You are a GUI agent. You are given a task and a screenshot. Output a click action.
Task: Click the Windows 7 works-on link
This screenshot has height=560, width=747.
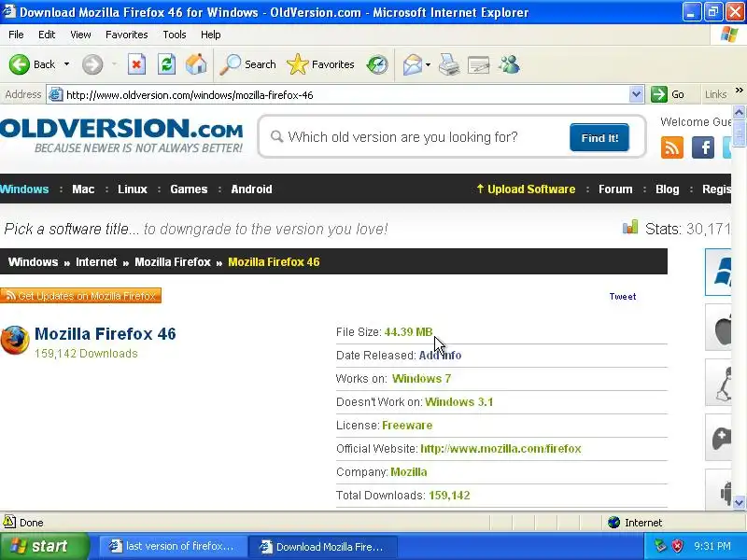tap(422, 379)
